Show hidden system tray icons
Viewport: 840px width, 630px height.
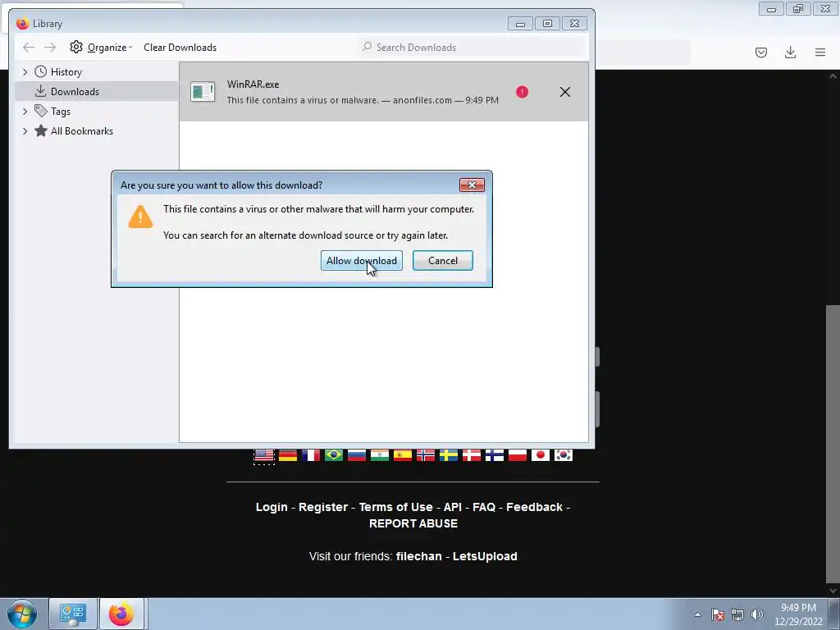[x=697, y=614]
